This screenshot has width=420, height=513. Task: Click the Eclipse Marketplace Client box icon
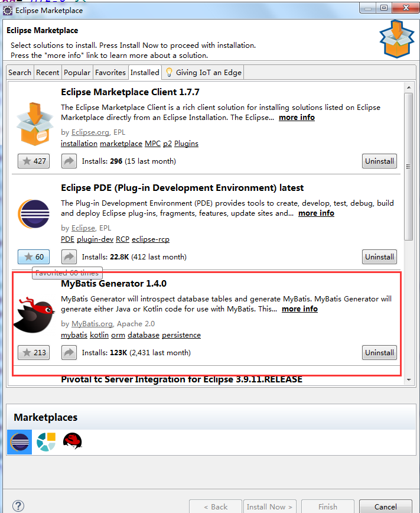(35, 124)
